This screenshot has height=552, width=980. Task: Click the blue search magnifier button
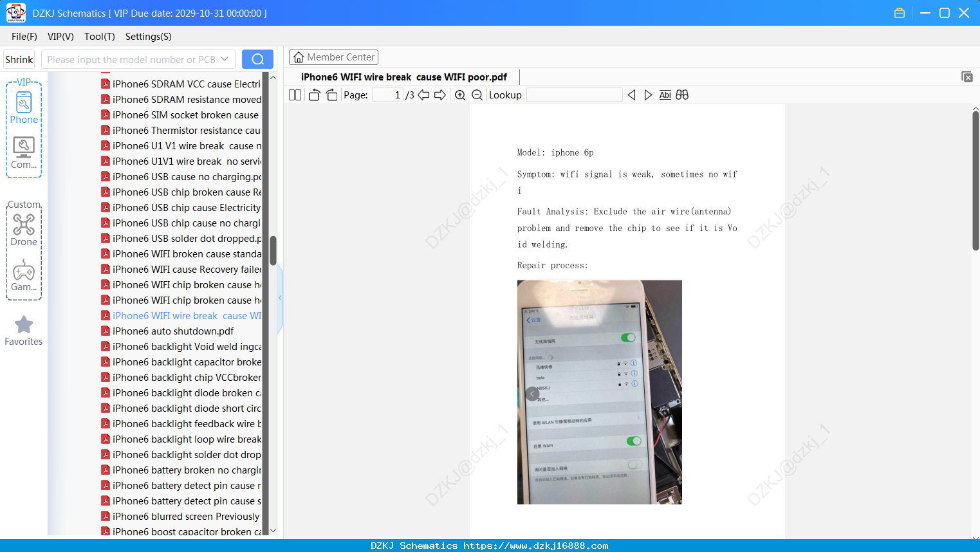(257, 59)
